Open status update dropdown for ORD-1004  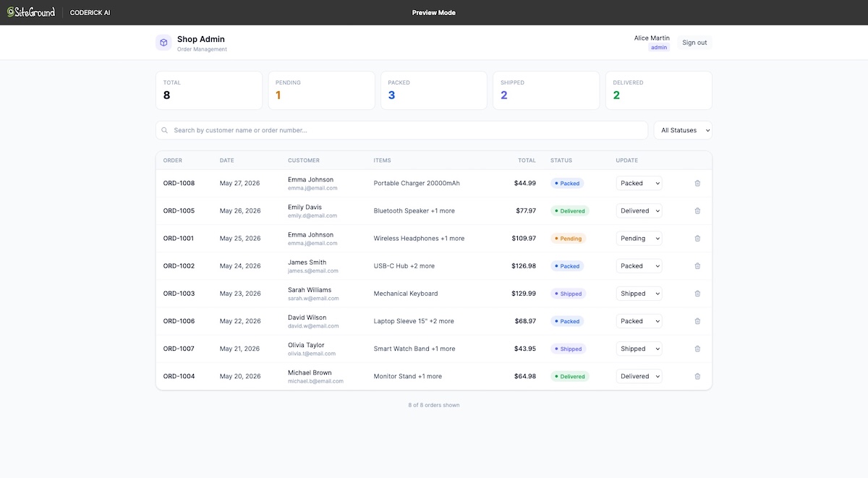point(639,376)
